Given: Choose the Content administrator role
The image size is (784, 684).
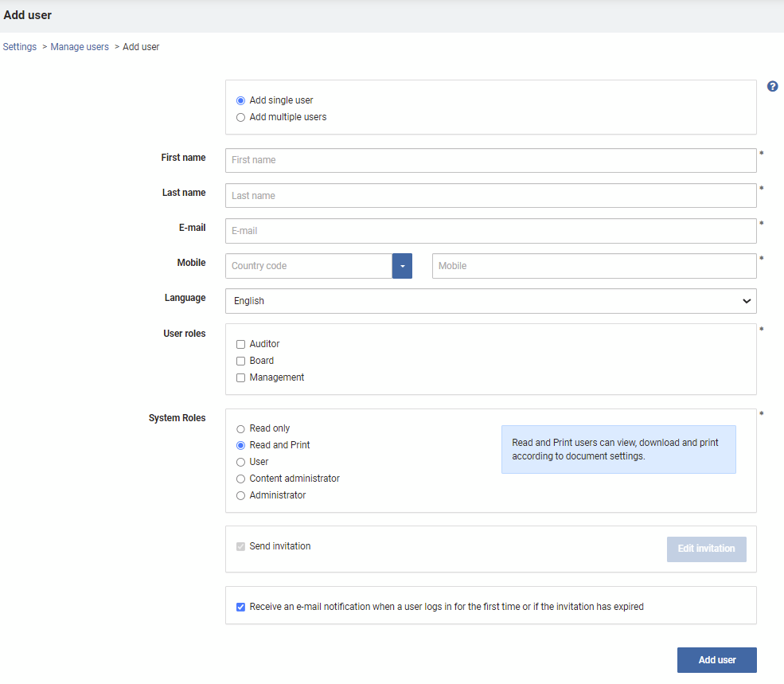Looking at the screenshot, I should pyautogui.click(x=240, y=479).
